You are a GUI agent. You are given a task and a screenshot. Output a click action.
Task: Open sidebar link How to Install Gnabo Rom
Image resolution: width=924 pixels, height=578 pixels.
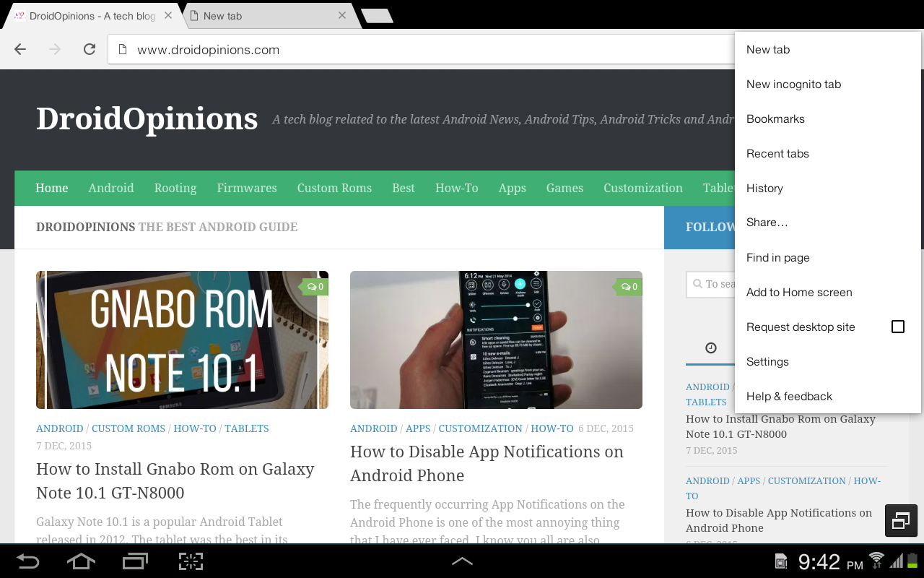click(x=780, y=426)
